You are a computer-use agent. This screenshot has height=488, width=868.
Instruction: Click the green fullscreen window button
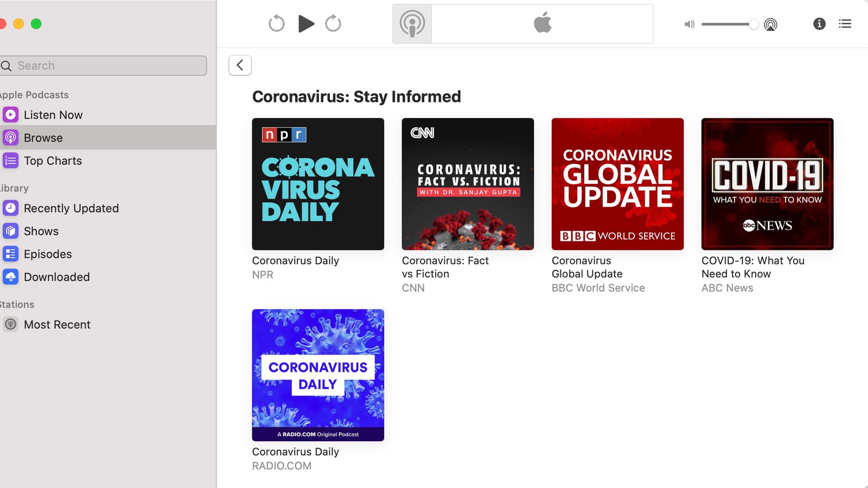click(x=36, y=24)
